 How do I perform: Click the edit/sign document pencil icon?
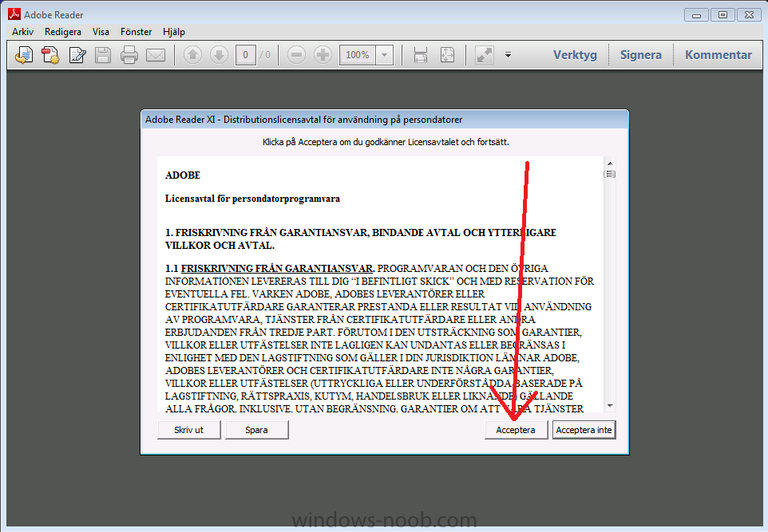click(77, 55)
